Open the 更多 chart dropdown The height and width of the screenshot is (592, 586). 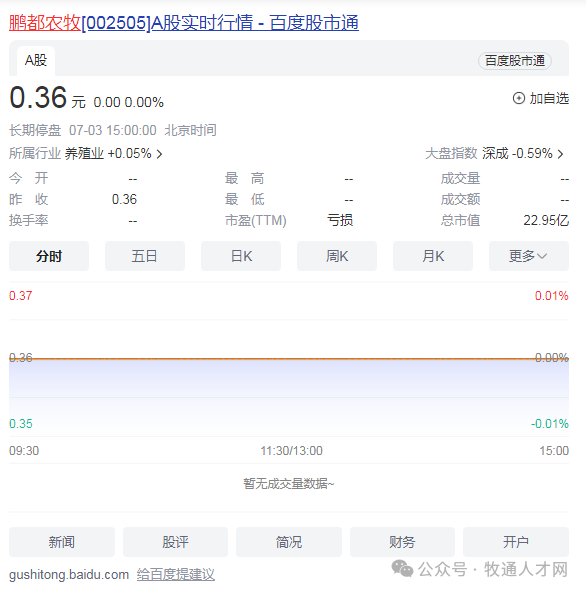529,256
